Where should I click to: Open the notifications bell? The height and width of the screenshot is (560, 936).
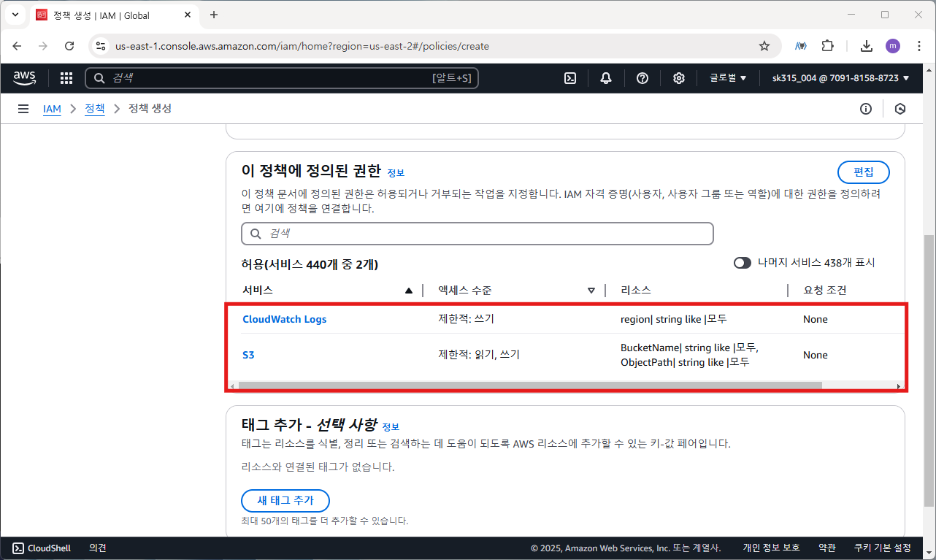[x=606, y=78]
